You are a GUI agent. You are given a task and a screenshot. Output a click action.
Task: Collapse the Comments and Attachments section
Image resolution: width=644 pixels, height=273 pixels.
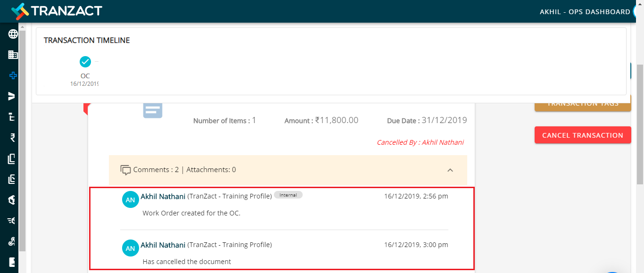point(450,170)
